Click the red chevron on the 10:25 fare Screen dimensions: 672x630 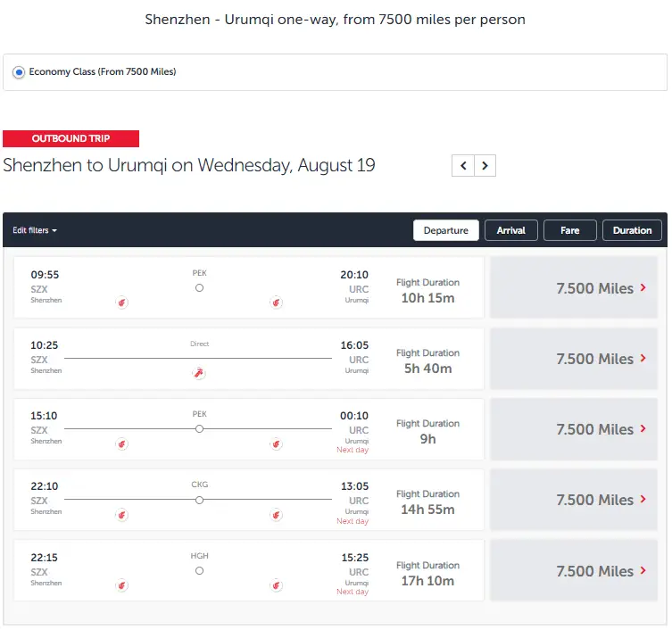[643, 358]
